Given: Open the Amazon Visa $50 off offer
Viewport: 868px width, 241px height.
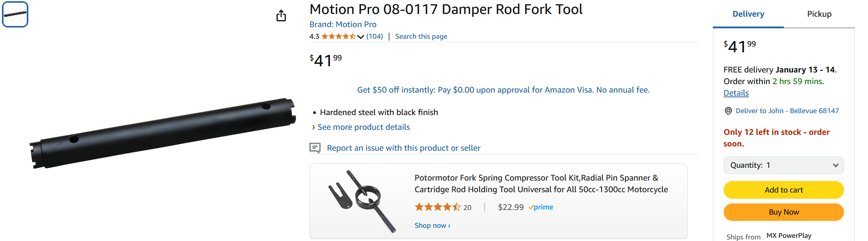Looking at the screenshot, I should [x=503, y=90].
